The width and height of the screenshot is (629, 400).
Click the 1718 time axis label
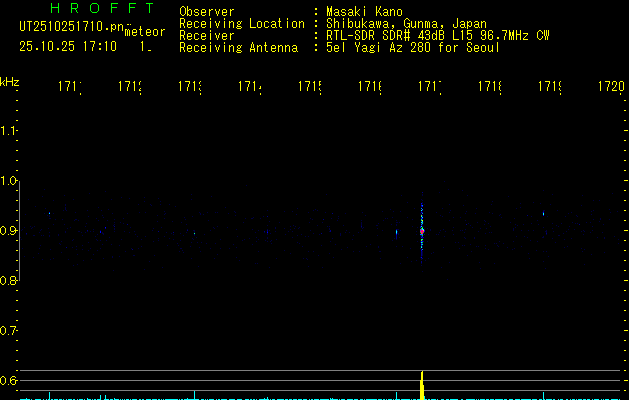click(489, 86)
